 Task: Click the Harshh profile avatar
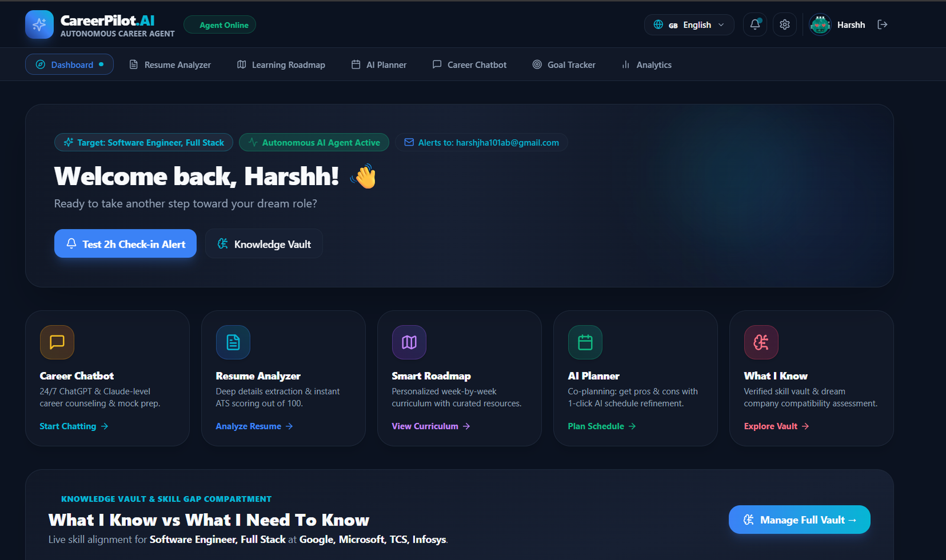tap(820, 25)
